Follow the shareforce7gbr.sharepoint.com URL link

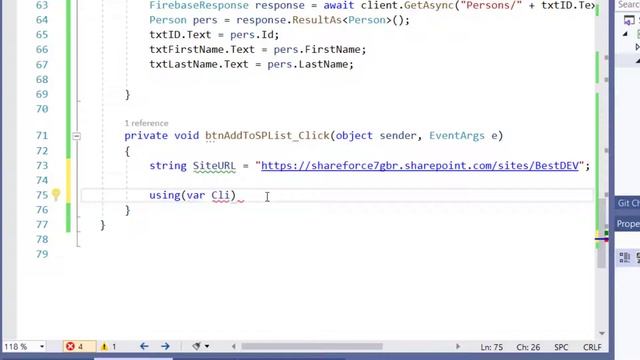(420, 166)
